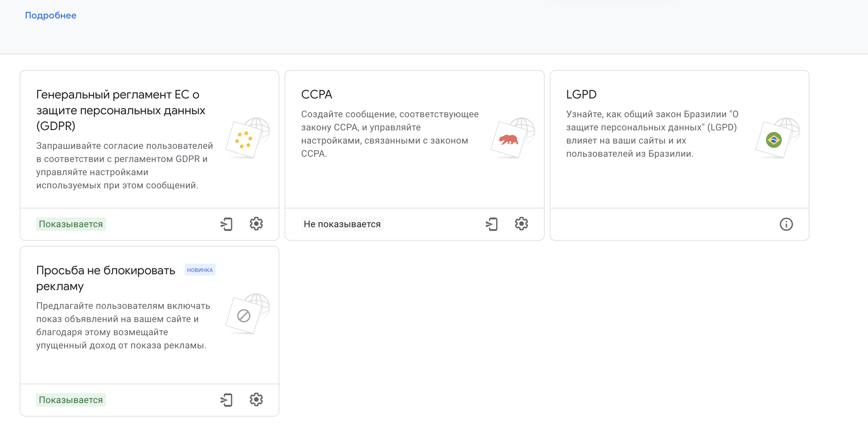The width and height of the screenshot is (868, 432).
Task: Click the GDPR EU stars illustration
Action: pos(248,138)
